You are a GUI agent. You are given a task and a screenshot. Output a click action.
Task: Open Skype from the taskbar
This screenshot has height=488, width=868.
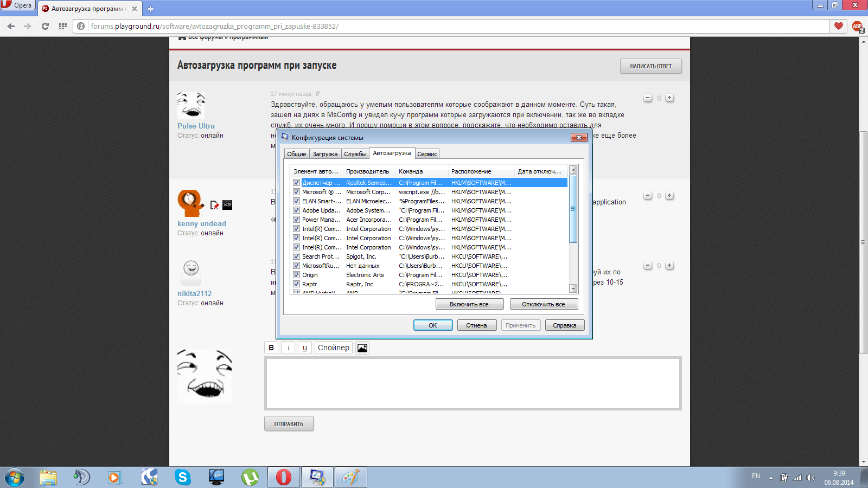(x=183, y=478)
